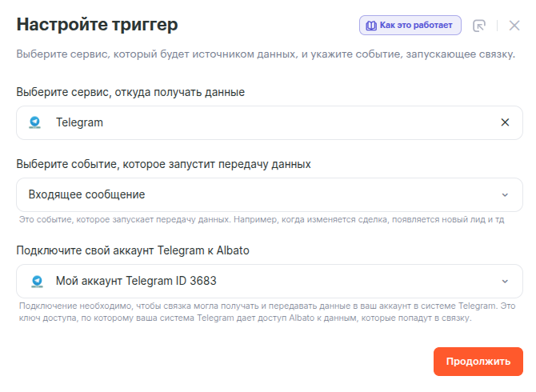Click the 'Подключите свой аккаунт Telegram' label

(133, 250)
